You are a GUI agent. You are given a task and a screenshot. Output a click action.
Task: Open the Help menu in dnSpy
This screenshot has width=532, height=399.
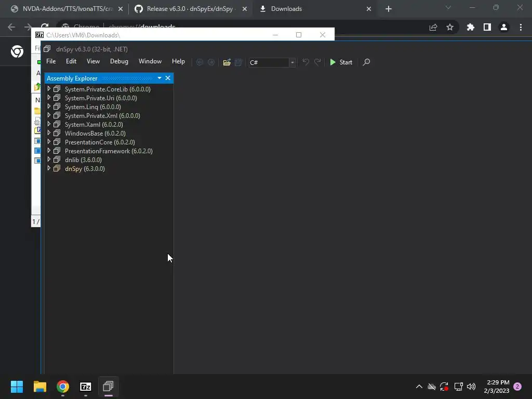tap(178, 61)
